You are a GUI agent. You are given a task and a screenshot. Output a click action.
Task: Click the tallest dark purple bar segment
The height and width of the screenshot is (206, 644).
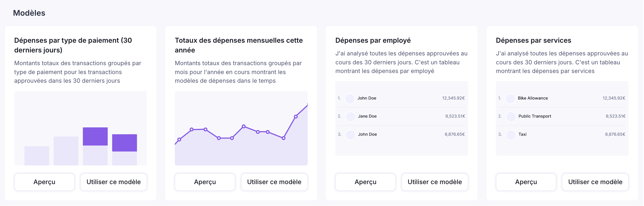click(95, 136)
